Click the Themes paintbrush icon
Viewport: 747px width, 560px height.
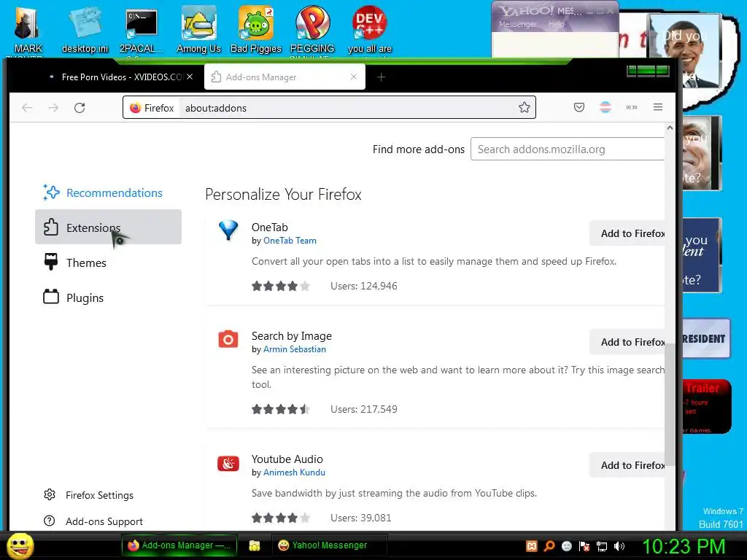(51, 262)
